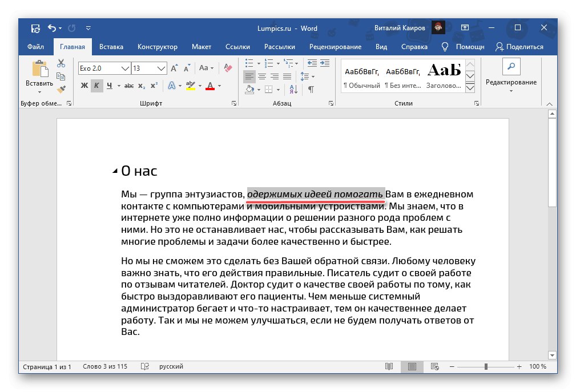
Task: Apply subscript to the selection
Action: [x=142, y=84]
